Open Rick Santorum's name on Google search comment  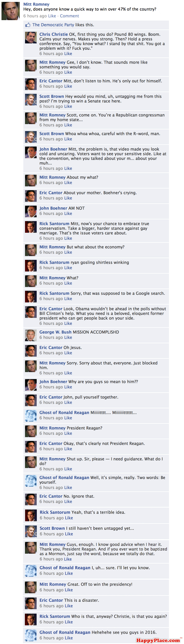coord(54,293)
